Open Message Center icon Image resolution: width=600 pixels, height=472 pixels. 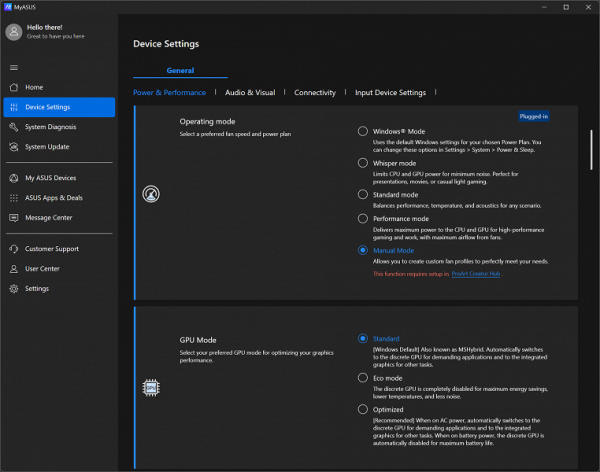point(13,218)
